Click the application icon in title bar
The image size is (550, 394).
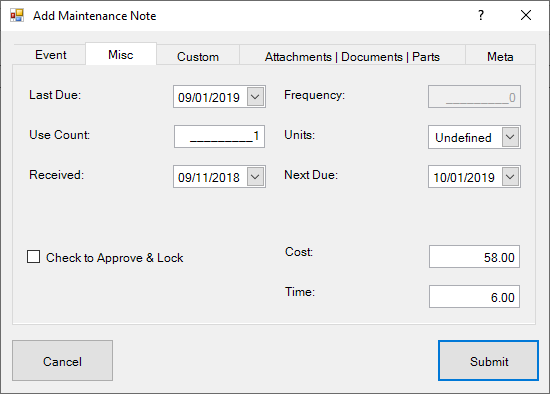click(17, 15)
